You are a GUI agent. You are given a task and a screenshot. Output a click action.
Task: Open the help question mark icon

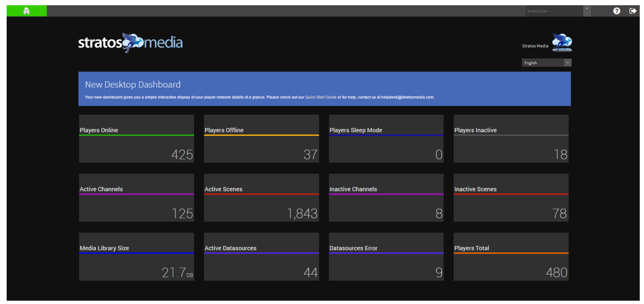(616, 11)
